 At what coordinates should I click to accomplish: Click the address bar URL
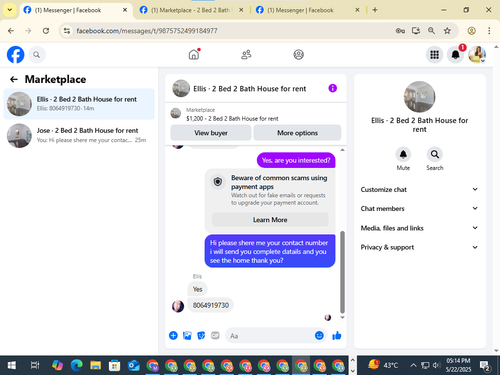147,31
